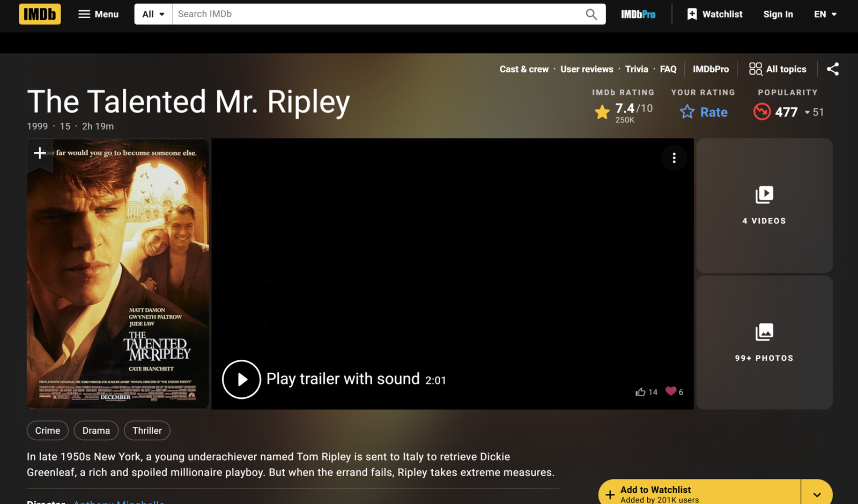
Task: Click the thumbs-up like icon on trailer
Action: pyautogui.click(x=640, y=392)
